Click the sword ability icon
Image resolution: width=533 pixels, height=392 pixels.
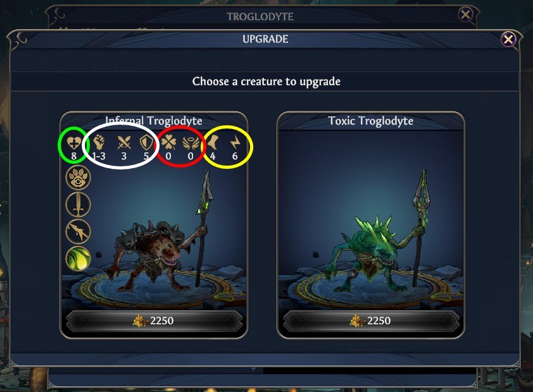coord(78,204)
